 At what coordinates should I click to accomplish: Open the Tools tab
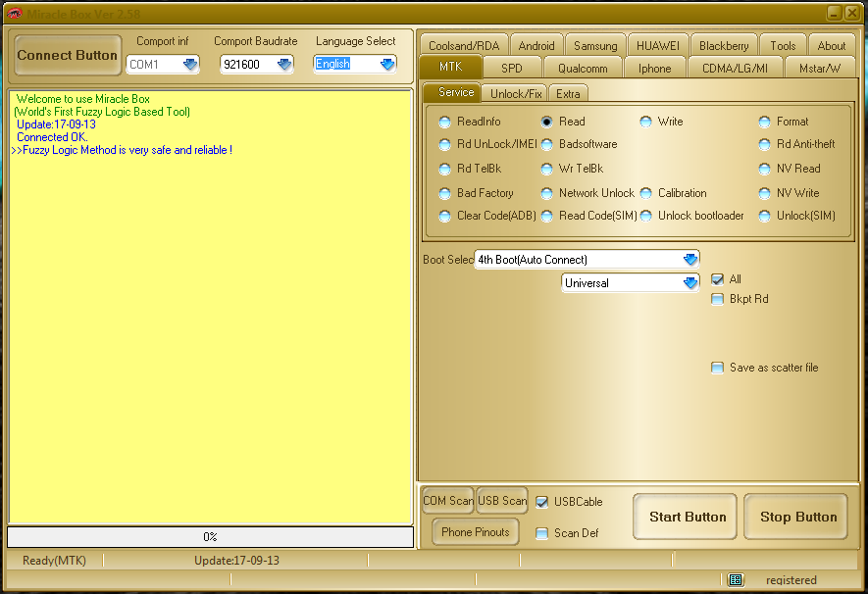783,45
